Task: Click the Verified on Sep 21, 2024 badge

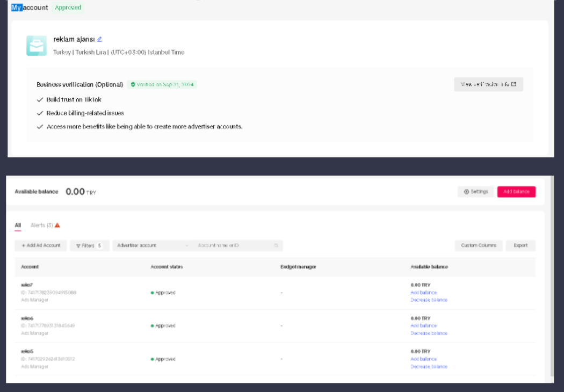Action: click(x=162, y=84)
